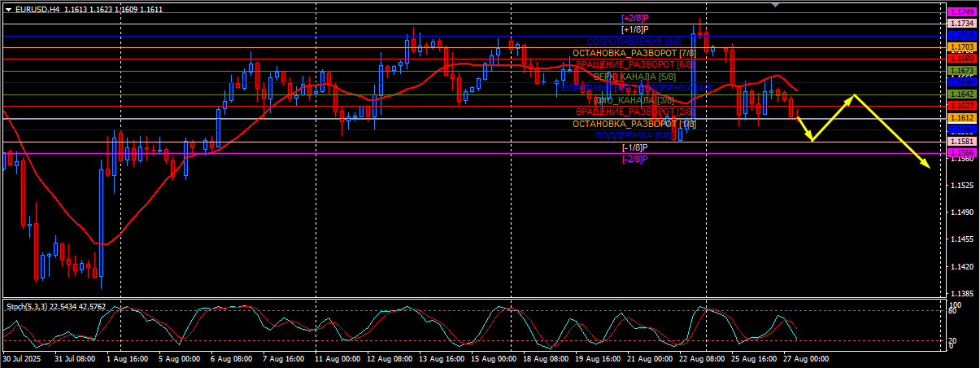Click the 7 Aug 16:00 time label
The height and width of the screenshot is (368, 980).
tap(283, 358)
